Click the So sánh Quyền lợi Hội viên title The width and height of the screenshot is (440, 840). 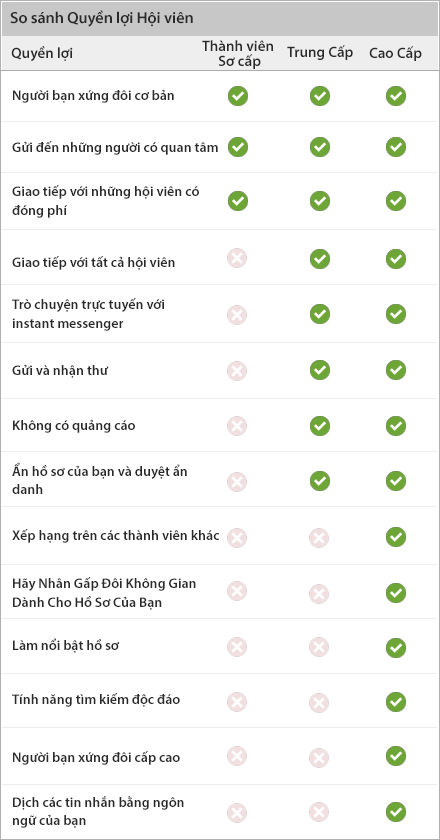click(102, 18)
